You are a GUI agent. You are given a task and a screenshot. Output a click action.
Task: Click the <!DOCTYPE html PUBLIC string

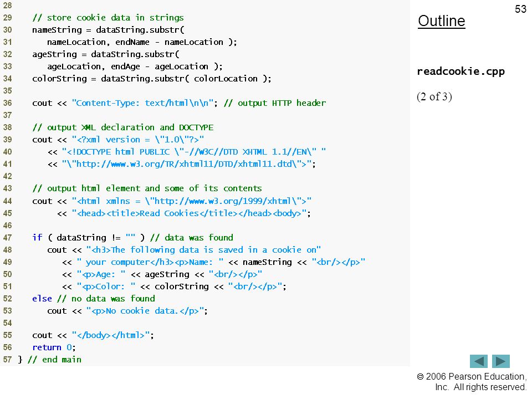194,152
